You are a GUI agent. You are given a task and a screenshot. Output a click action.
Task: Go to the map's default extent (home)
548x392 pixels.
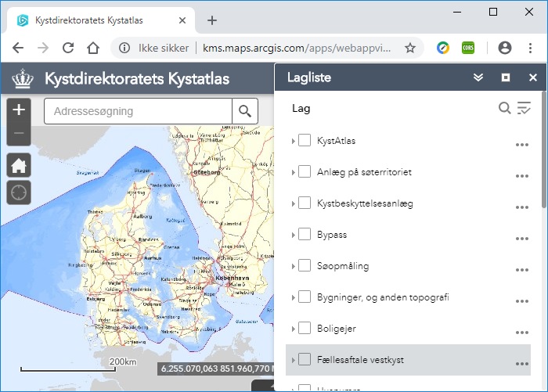[x=19, y=165]
